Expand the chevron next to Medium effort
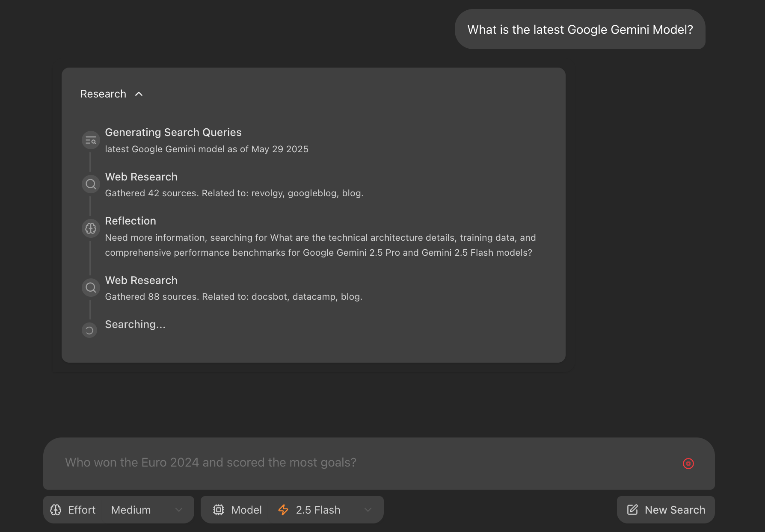The image size is (765, 532). [179, 510]
